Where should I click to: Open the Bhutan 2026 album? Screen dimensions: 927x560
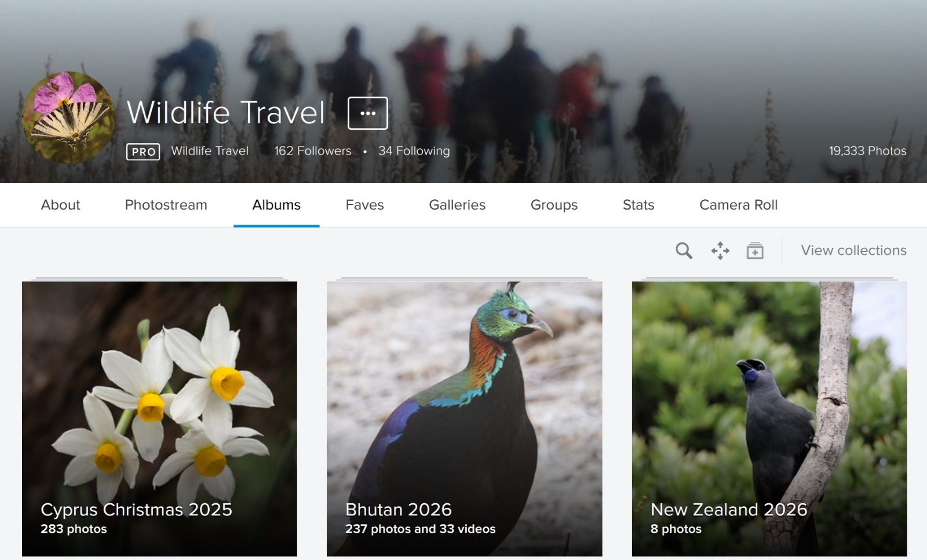pos(464,419)
